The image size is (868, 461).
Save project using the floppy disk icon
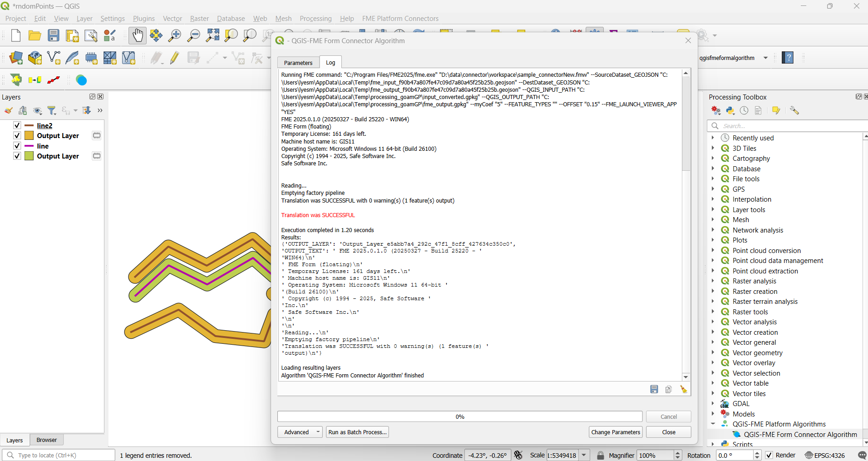point(54,35)
